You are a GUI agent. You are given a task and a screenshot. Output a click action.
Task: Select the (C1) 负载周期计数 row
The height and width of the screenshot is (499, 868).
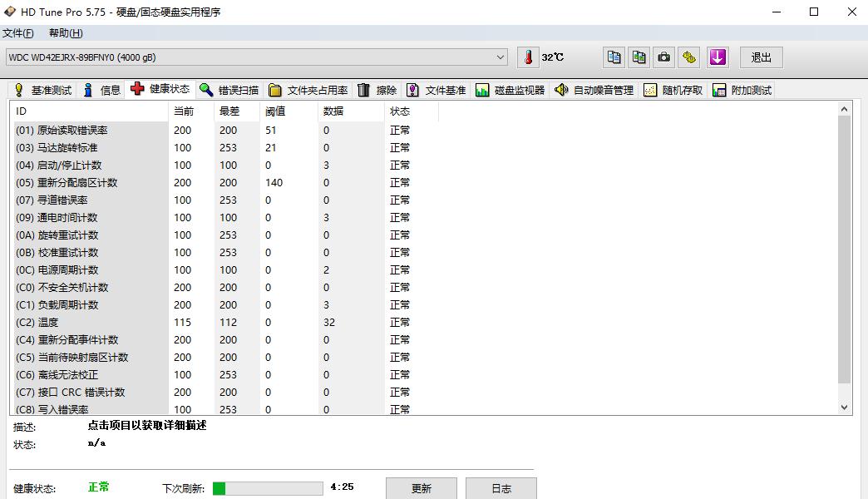click(224, 304)
